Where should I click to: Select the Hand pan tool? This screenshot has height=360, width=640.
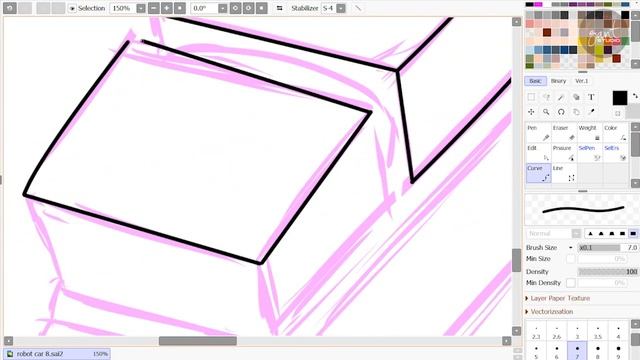576,112
